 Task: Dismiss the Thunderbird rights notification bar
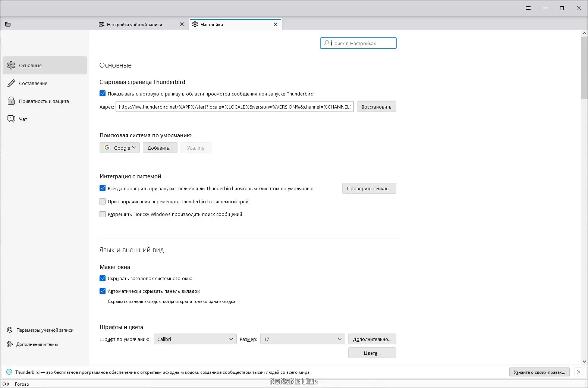coord(578,372)
